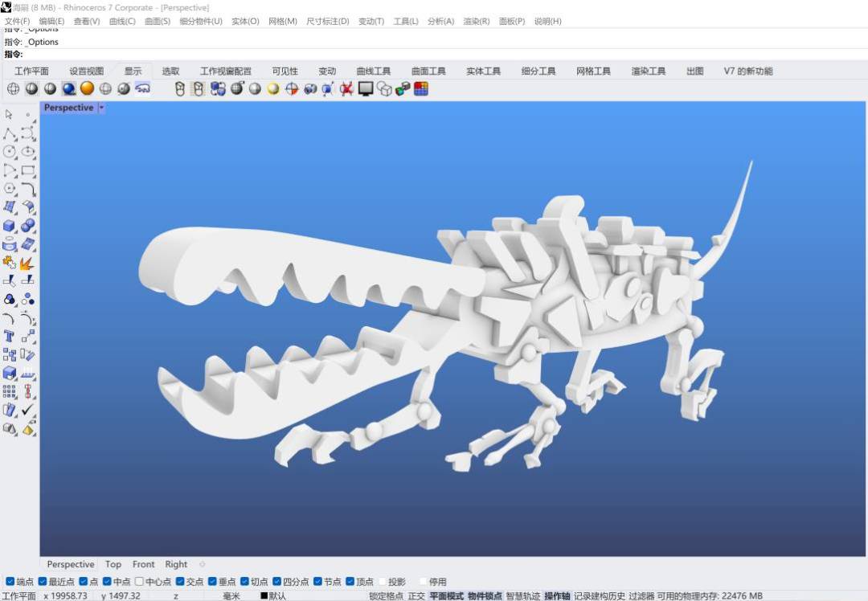Image resolution: width=868 pixels, height=601 pixels.
Task: Choose the Box solid tool
Action: click(x=10, y=226)
